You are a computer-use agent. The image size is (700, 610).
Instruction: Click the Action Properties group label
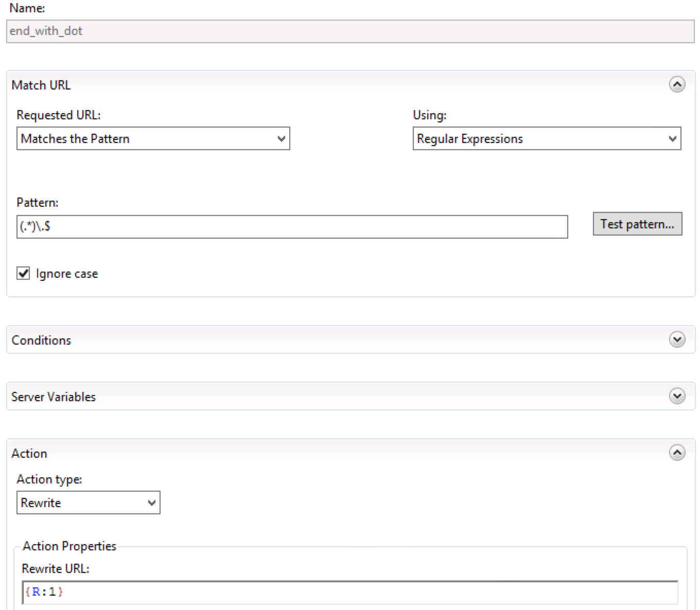click(x=69, y=546)
